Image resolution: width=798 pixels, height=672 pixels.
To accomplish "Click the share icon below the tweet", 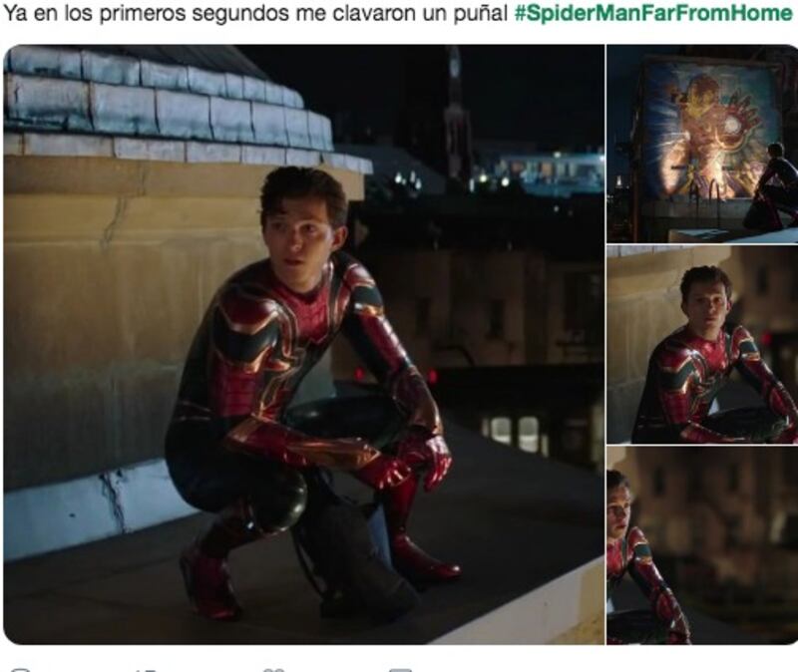I will (x=401, y=670).
